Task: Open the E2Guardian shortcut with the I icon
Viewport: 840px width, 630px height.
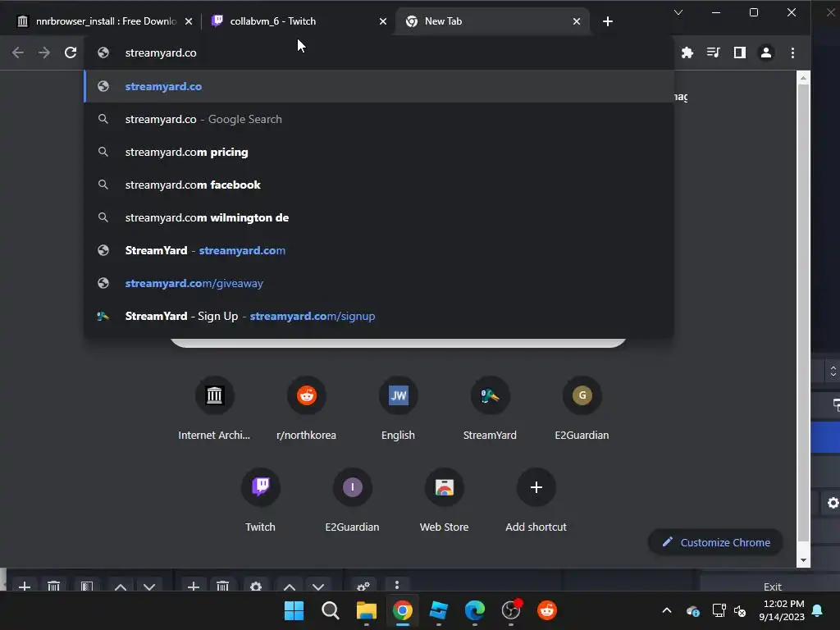Action: click(352, 500)
